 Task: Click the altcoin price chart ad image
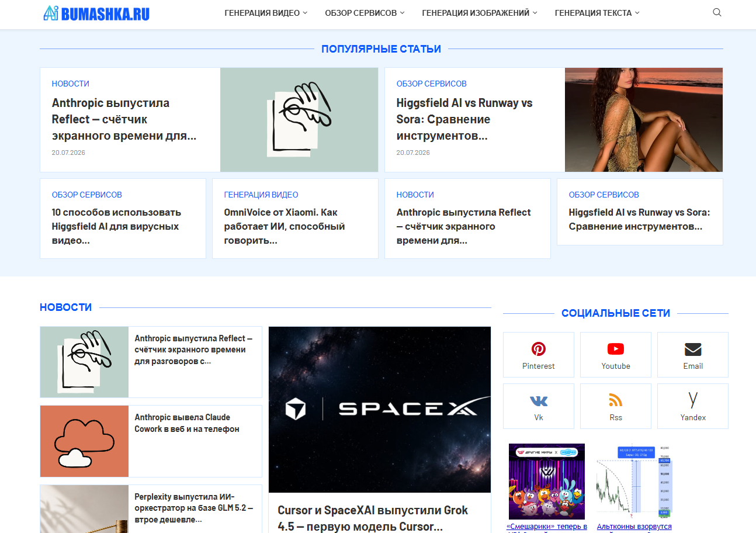[634, 482]
